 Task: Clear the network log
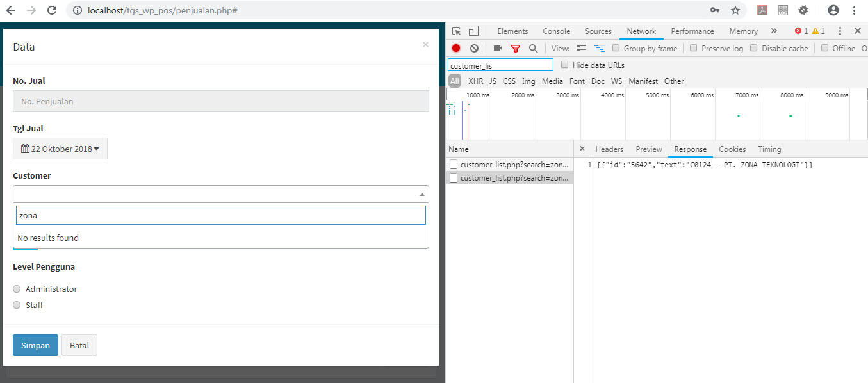[x=474, y=48]
